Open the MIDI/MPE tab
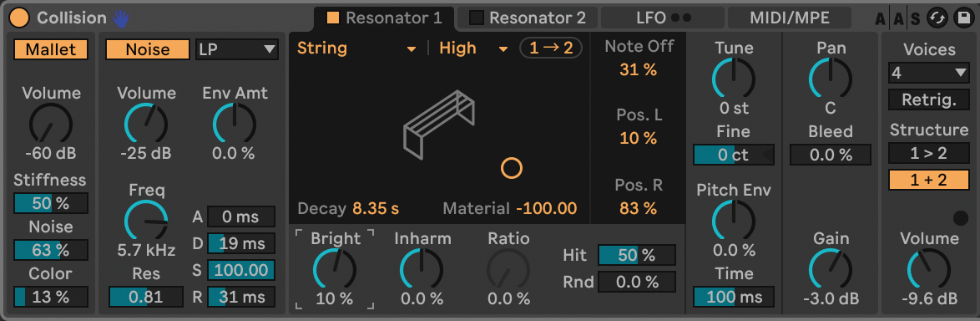The height and width of the screenshot is (321, 980). 790,18
